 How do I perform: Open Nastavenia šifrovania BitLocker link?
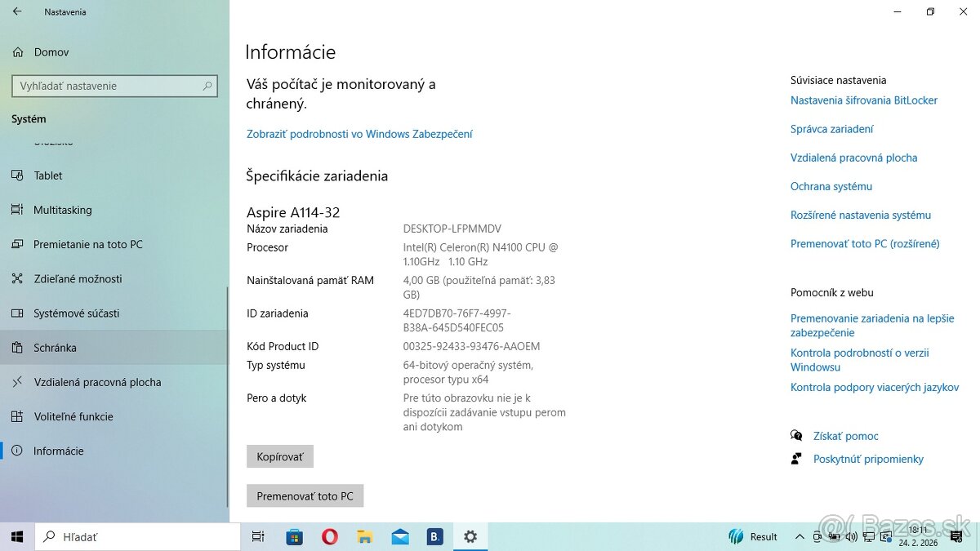(x=864, y=100)
